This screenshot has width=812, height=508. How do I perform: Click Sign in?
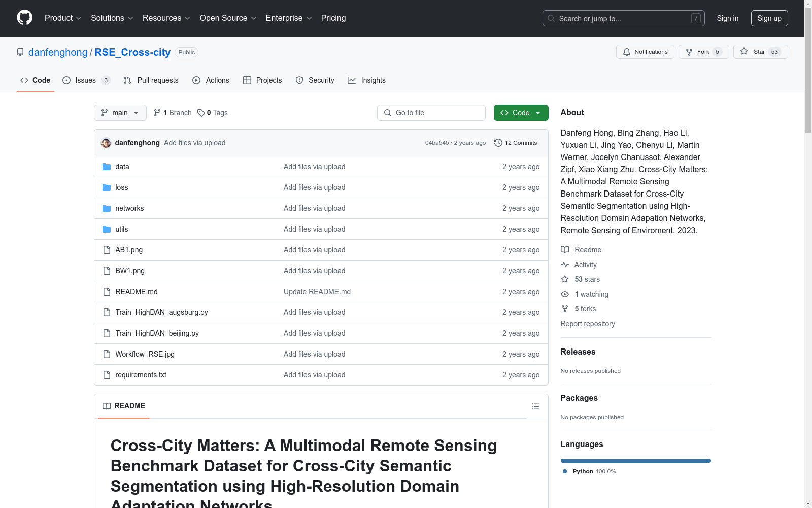[727, 18]
